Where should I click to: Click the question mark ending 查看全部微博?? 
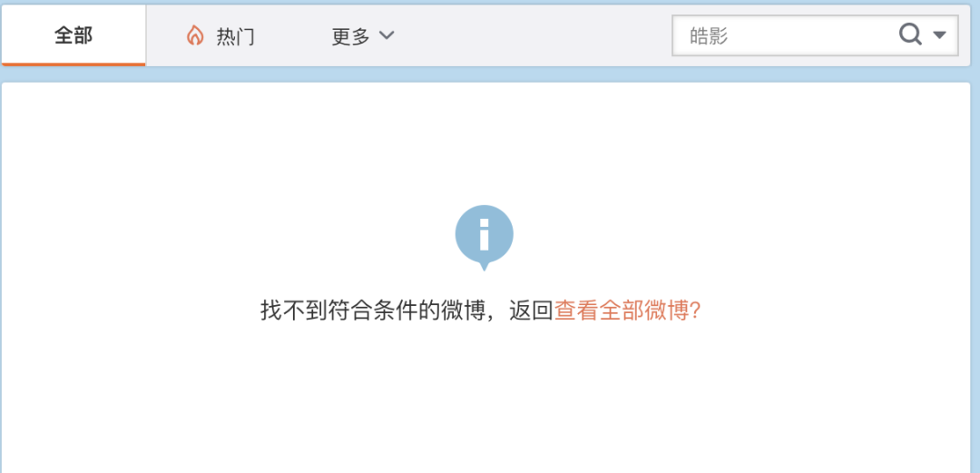[694, 310]
